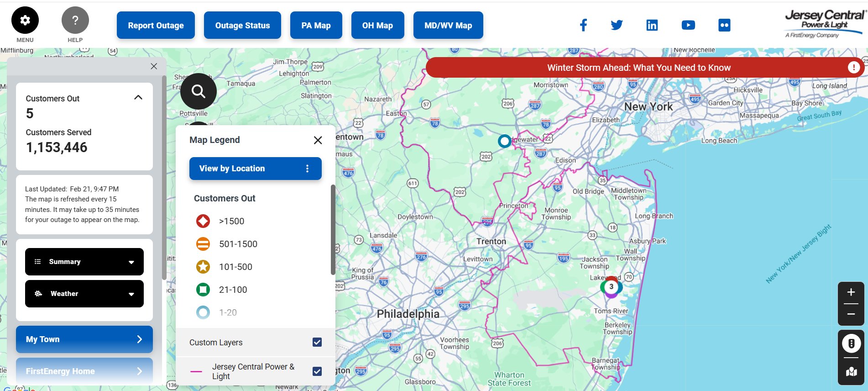Close the Map Legend panel
The width and height of the screenshot is (868, 391).
[318, 140]
